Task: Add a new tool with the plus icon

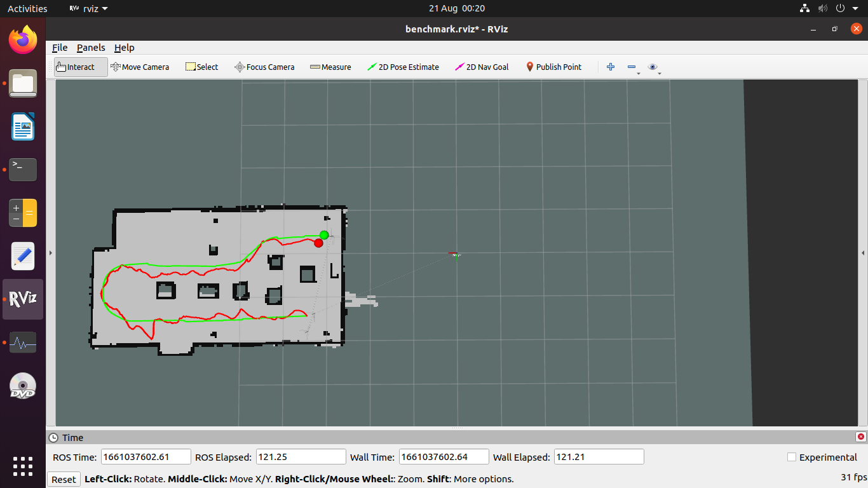Action: click(x=610, y=67)
